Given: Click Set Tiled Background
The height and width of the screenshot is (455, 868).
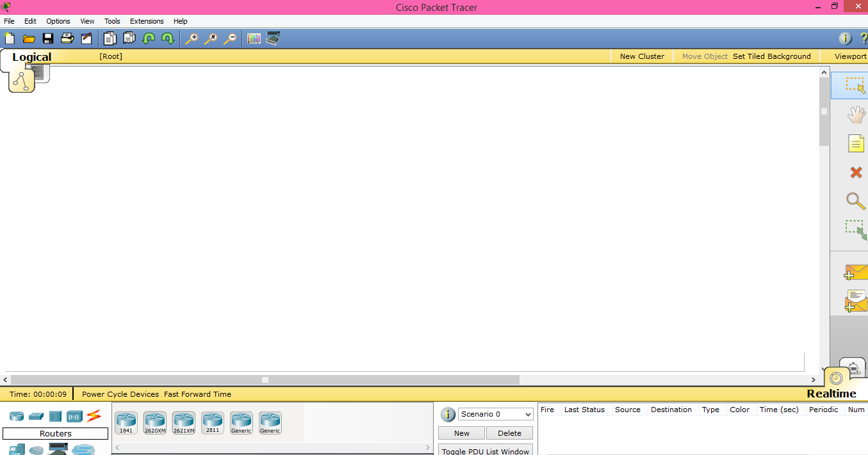Looking at the screenshot, I should point(772,56).
